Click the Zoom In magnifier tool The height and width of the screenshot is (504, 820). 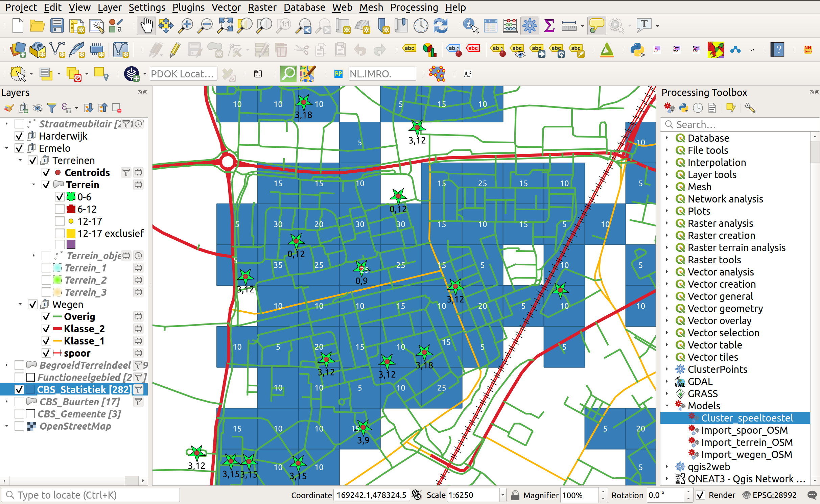186,26
